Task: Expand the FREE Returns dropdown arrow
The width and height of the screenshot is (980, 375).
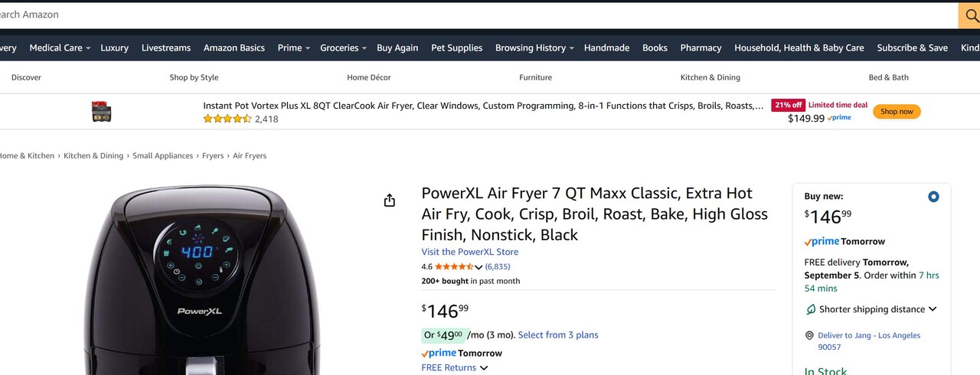Action: point(484,368)
